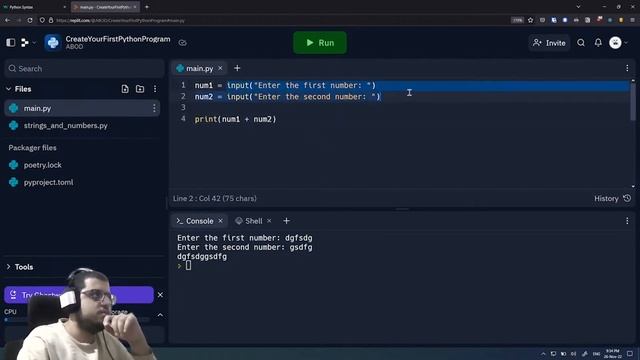Run the Python program
640x360 pixels.
(x=320, y=43)
